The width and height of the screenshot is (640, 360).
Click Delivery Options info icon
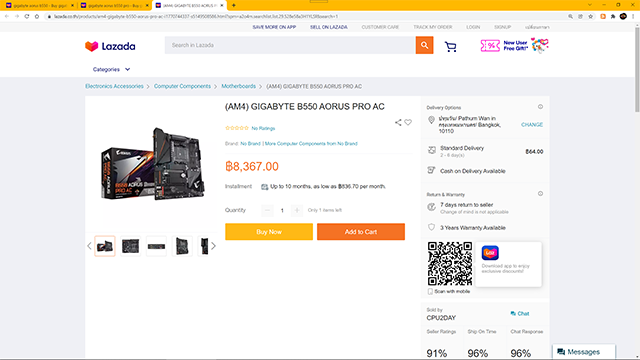coord(540,107)
